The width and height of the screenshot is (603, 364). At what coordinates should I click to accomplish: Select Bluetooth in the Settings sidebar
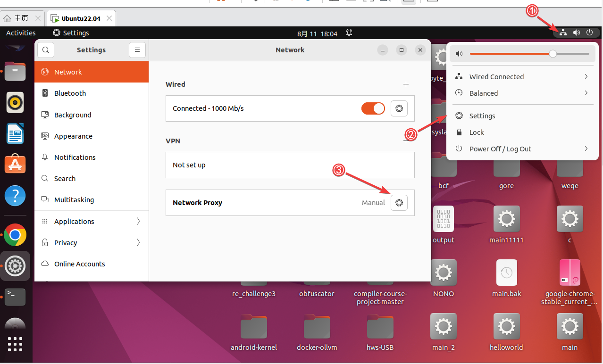(x=92, y=93)
